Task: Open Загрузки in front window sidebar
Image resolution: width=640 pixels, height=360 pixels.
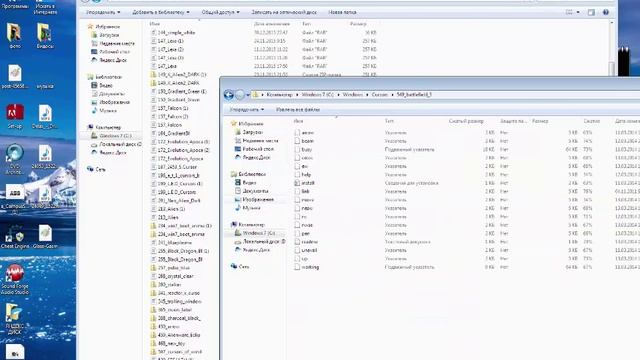Action: point(252,132)
